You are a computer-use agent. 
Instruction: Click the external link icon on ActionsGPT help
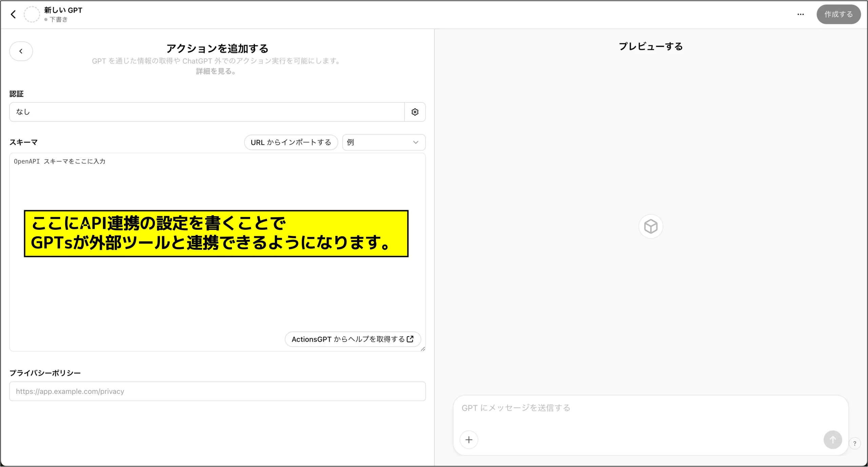[410, 339]
